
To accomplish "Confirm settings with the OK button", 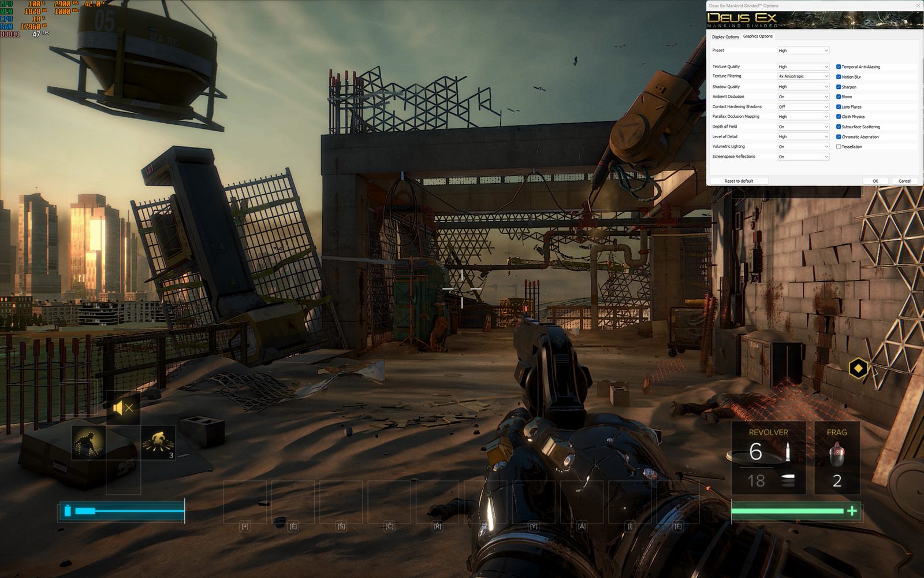I will (875, 181).
